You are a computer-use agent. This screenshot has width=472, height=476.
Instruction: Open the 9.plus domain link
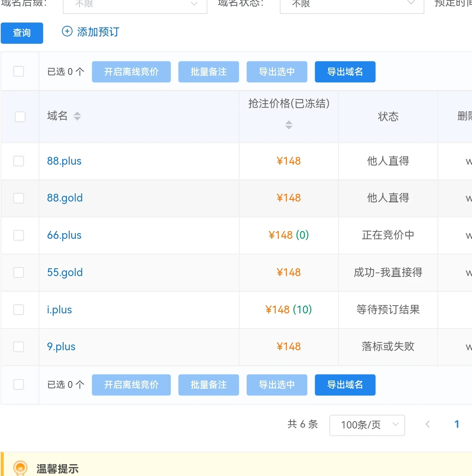(x=61, y=347)
